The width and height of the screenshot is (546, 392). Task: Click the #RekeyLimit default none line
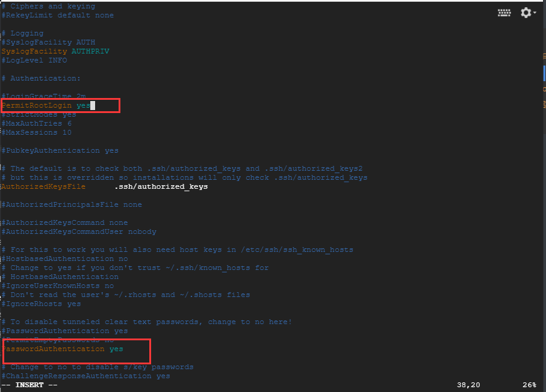[57, 15]
